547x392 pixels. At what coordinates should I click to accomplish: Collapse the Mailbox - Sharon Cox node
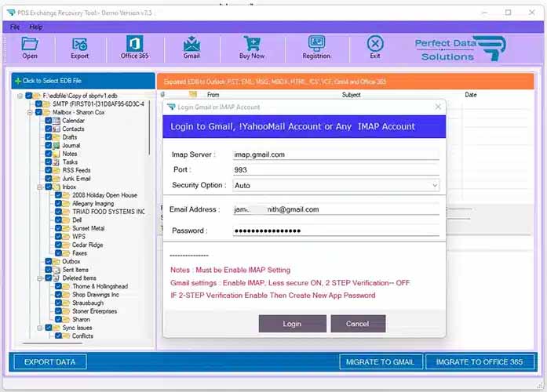[30, 112]
